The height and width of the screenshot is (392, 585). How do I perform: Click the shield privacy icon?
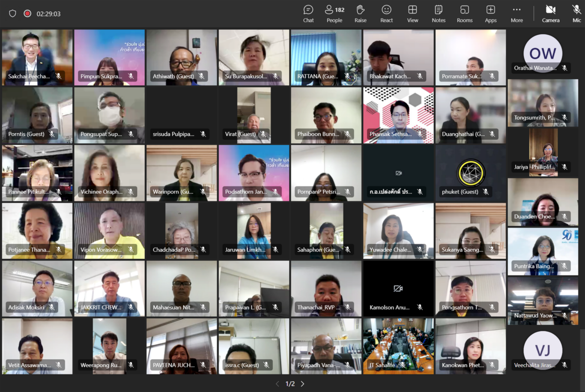12,14
